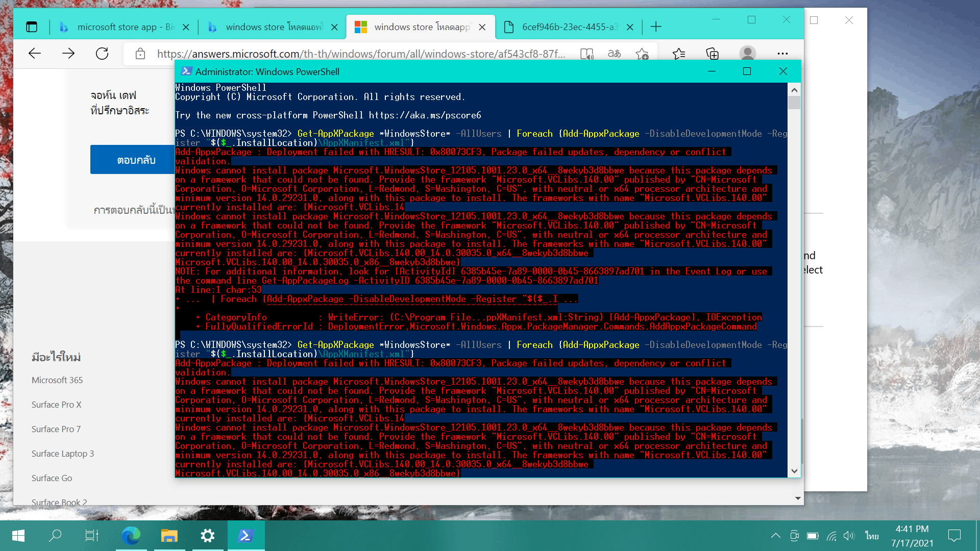
Task: Open Edge settings ellipsis menu
Action: pyautogui.click(x=782, y=54)
